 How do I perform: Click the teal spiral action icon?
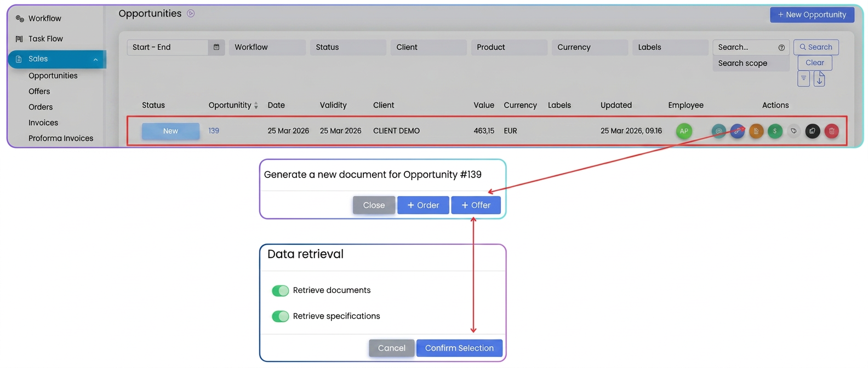pyautogui.click(x=718, y=131)
